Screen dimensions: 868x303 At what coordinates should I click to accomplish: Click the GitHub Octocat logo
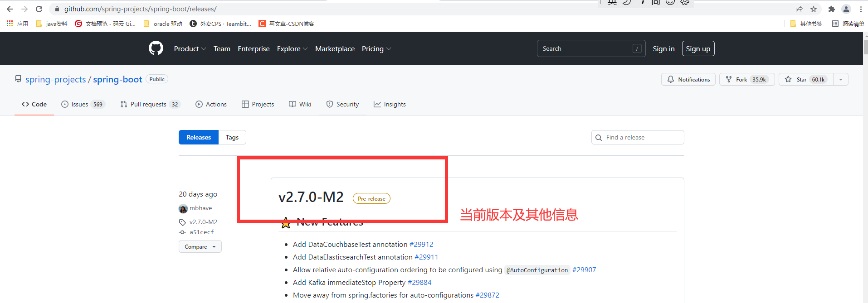[x=156, y=48]
